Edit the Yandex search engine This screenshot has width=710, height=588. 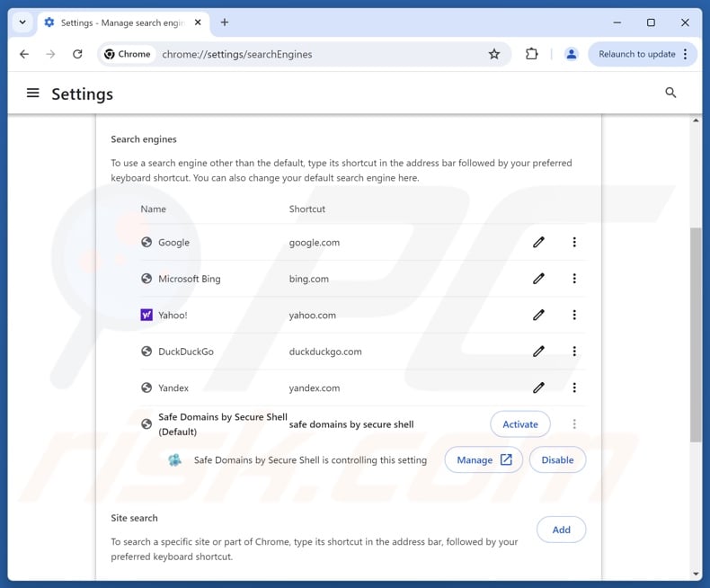(x=538, y=388)
